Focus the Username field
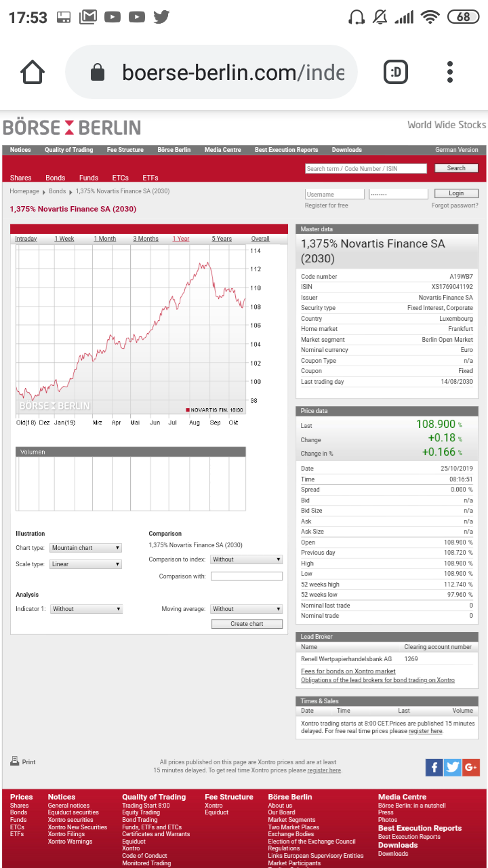This screenshot has height=868, width=488. pos(335,194)
